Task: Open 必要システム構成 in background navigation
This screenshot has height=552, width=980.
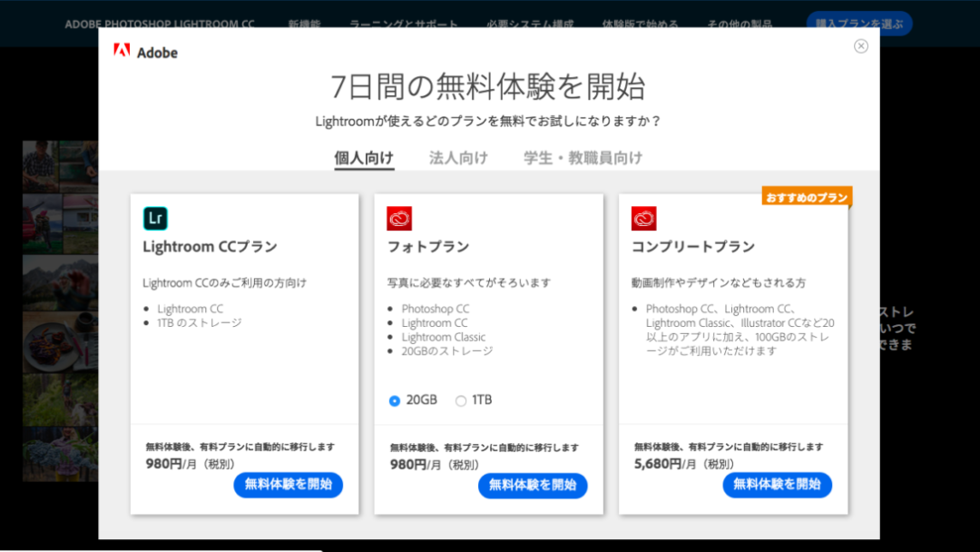Action: 530,25
